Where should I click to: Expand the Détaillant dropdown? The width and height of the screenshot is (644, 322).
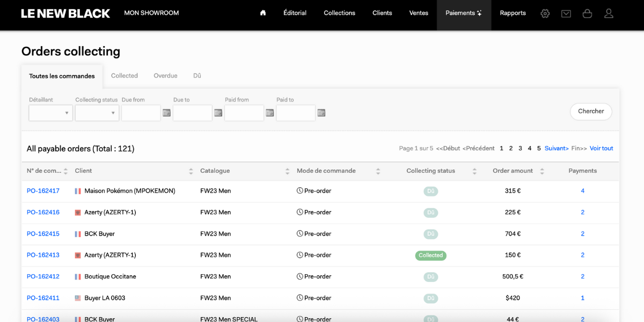point(51,113)
